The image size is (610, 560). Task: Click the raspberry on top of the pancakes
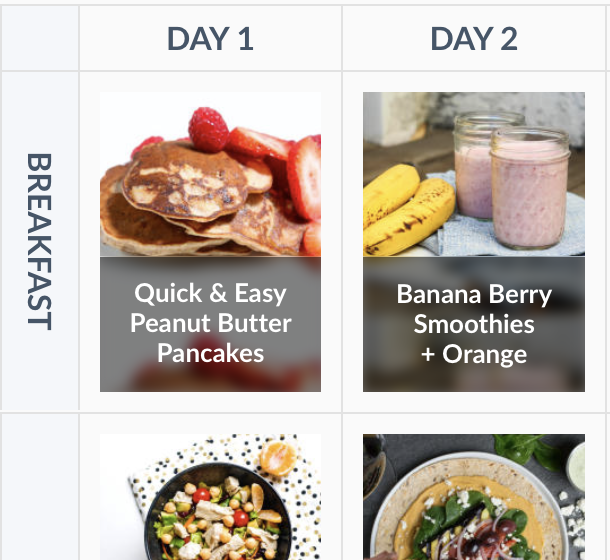coord(208,130)
